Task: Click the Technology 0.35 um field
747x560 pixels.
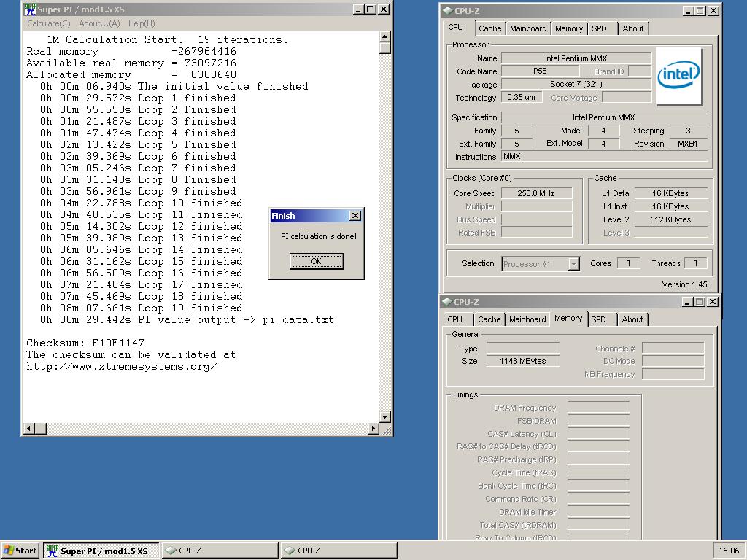Action: pos(521,97)
